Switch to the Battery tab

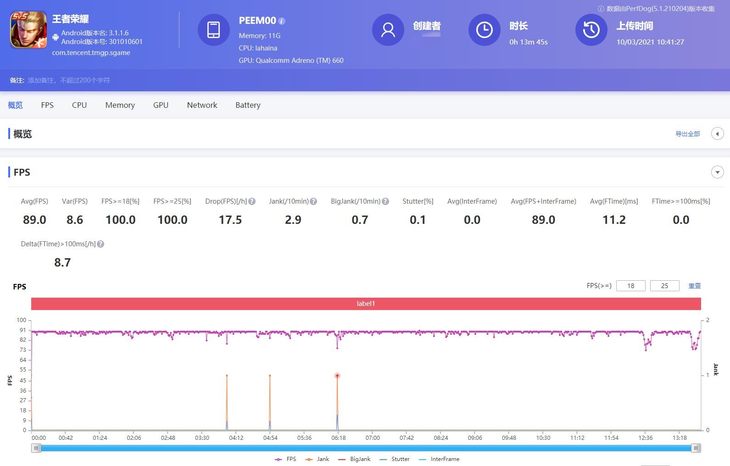(x=247, y=105)
